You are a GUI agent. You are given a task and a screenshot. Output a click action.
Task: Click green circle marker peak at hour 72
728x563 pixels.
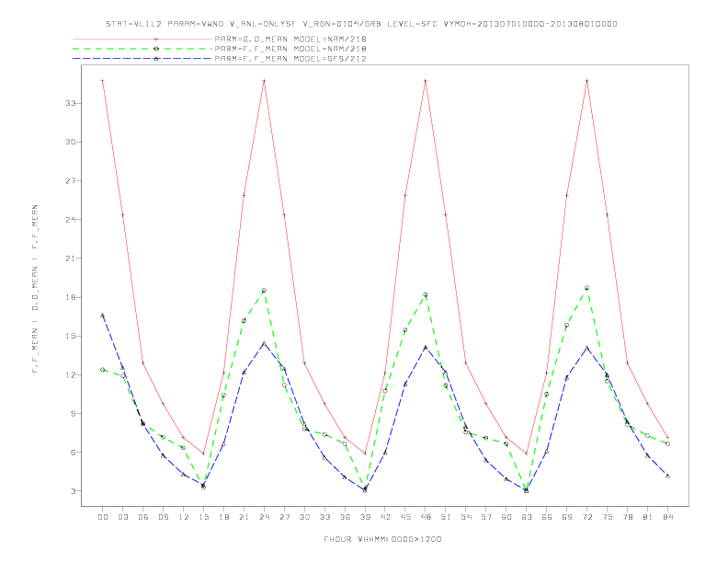pos(586,288)
